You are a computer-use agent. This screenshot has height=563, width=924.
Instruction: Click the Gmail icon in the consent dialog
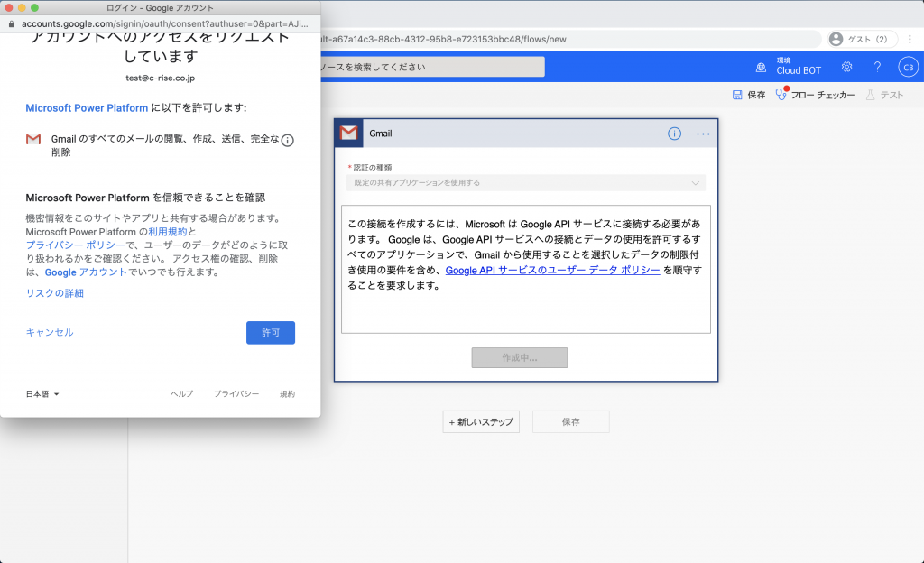click(33, 139)
